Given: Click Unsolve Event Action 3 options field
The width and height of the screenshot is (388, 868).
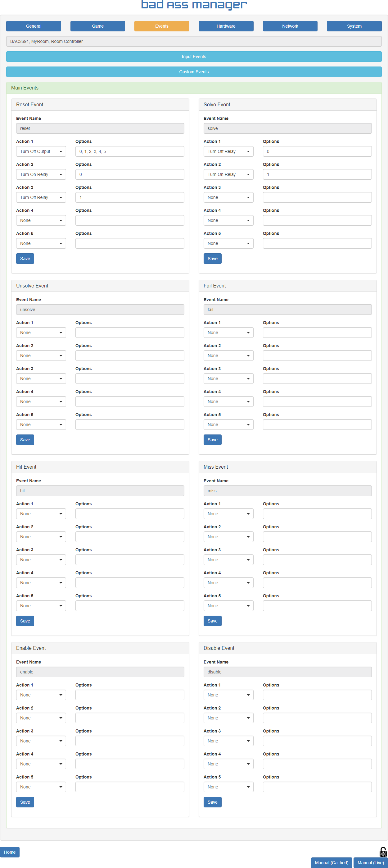Looking at the screenshot, I should point(130,379).
